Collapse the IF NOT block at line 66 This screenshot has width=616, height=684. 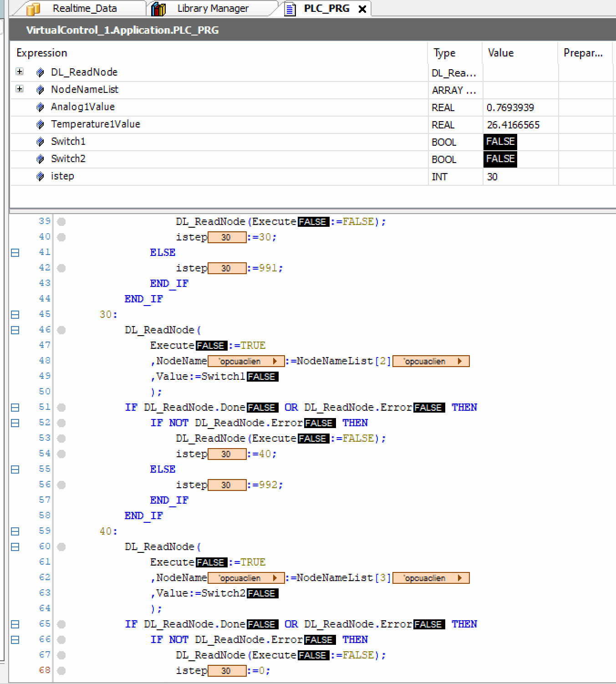coord(15,640)
